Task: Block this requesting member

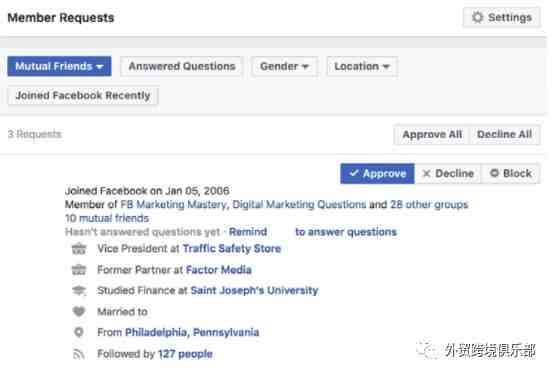Action: click(x=511, y=174)
